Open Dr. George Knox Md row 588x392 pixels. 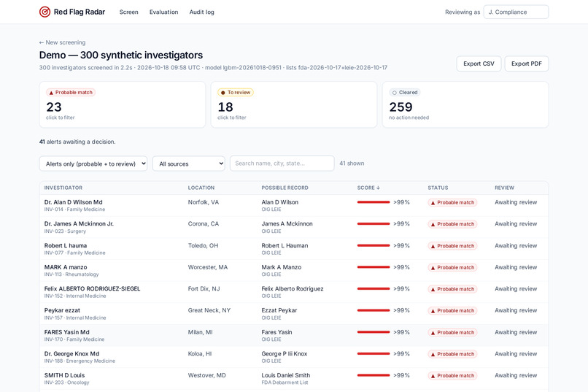click(294, 357)
